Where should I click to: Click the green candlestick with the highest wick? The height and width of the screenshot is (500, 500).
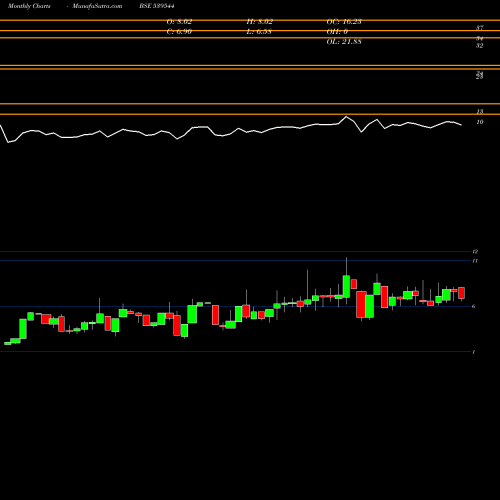point(346,286)
